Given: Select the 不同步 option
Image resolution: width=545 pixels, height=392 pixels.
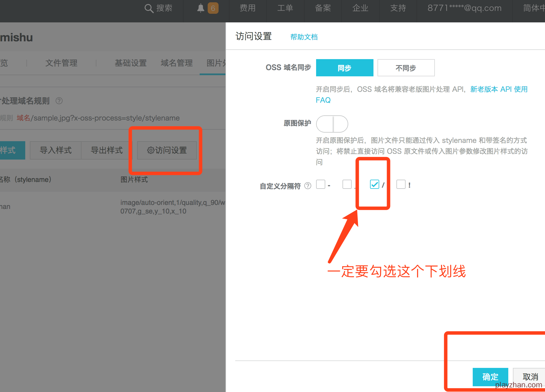Looking at the screenshot, I should click(406, 68).
